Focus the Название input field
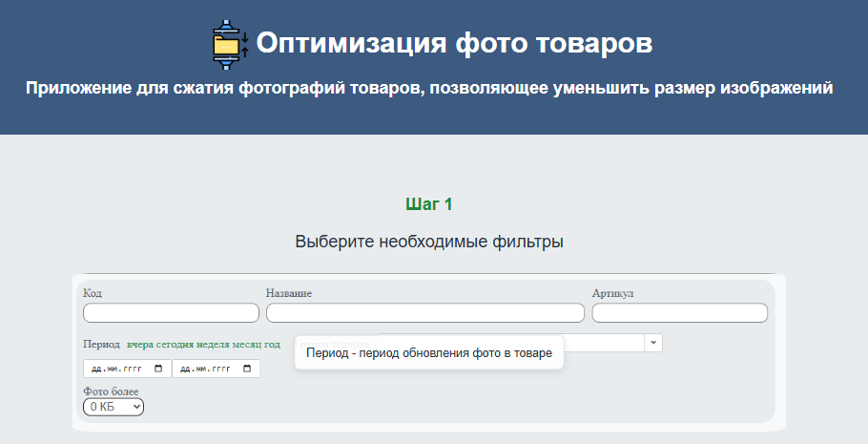The width and height of the screenshot is (868, 444). tap(425, 312)
